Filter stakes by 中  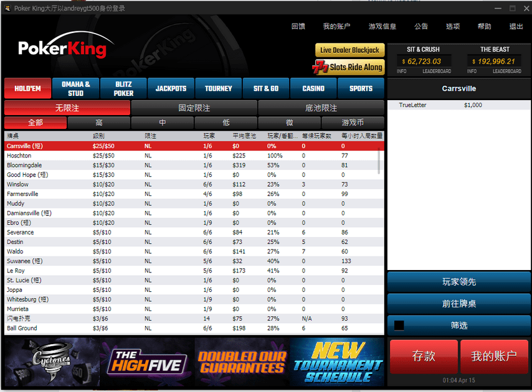163,123
